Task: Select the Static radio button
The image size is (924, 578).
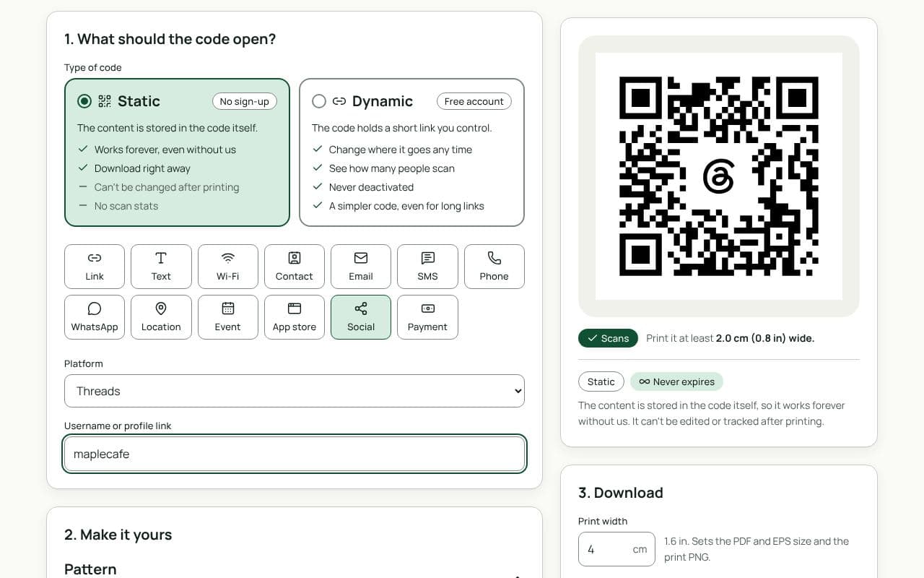Action: click(84, 101)
